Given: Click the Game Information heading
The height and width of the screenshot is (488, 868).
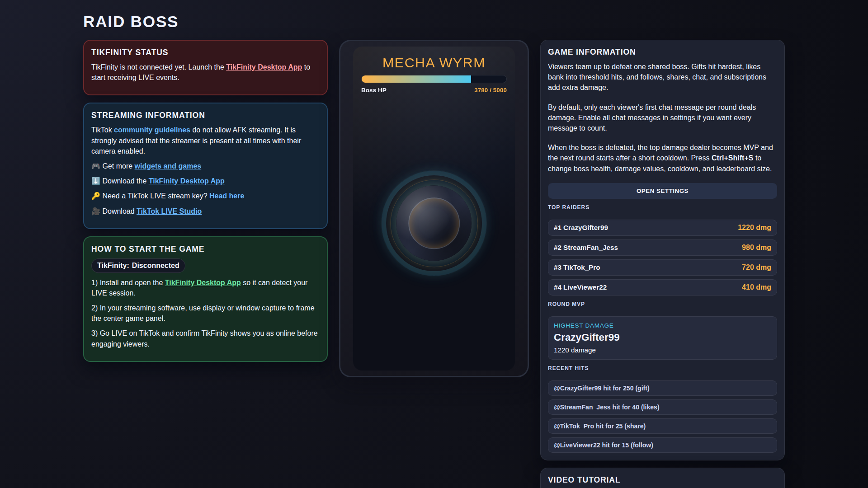Looking at the screenshot, I should tap(591, 52).
